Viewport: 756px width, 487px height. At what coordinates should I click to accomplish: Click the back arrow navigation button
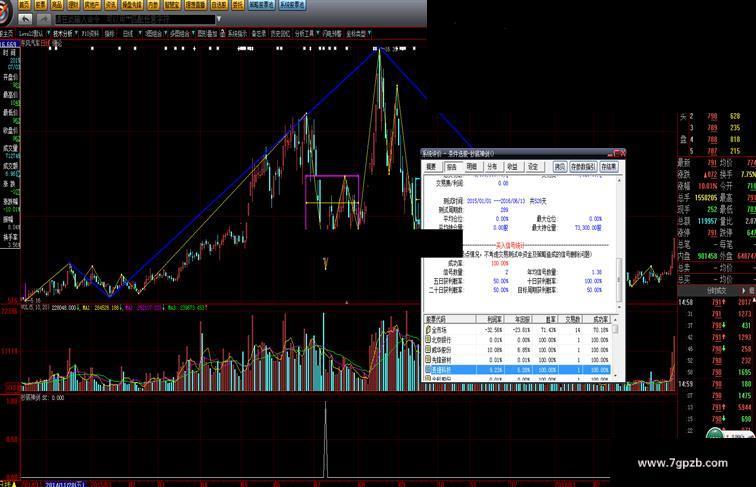(x=26, y=19)
